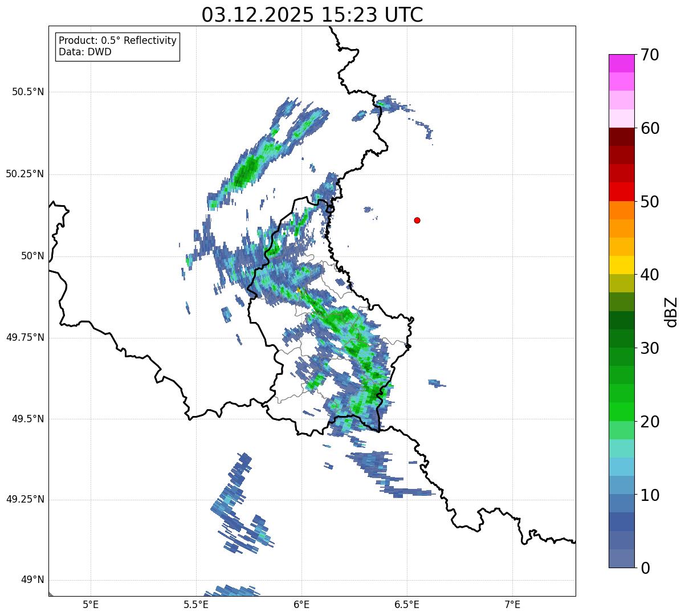Click the red station marker dot
The width and height of the screenshot is (685, 616).
tap(417, 221)
